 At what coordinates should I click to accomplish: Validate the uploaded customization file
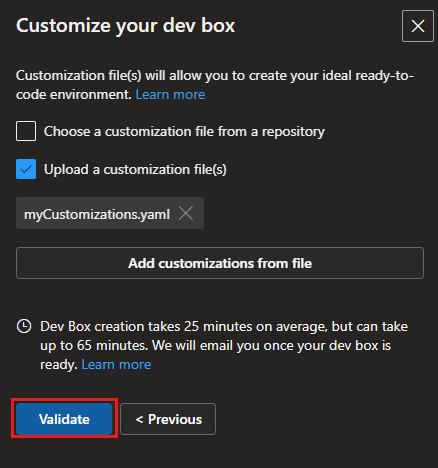tap(64, 419)
